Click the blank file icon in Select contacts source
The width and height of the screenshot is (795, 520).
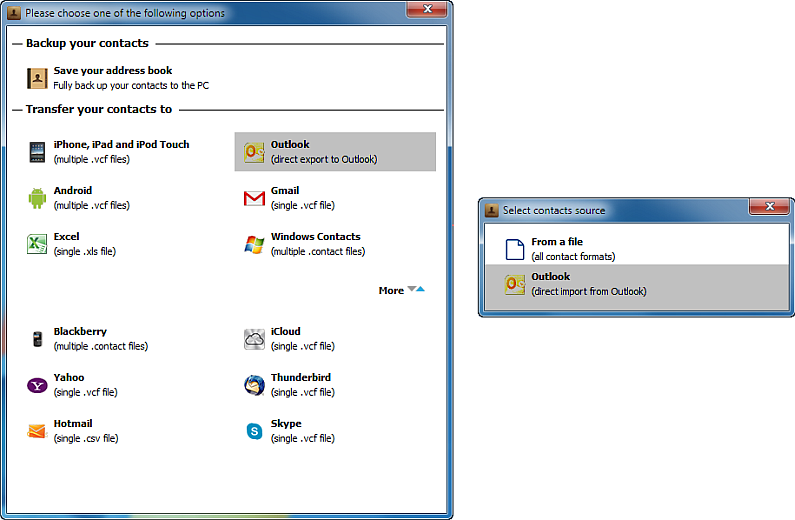click(515, 249)
